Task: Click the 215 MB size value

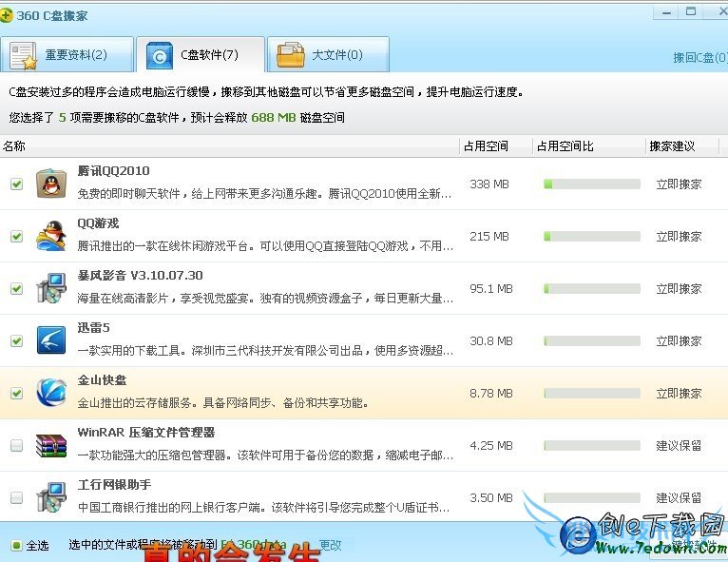Action: [x=489, y=237]
